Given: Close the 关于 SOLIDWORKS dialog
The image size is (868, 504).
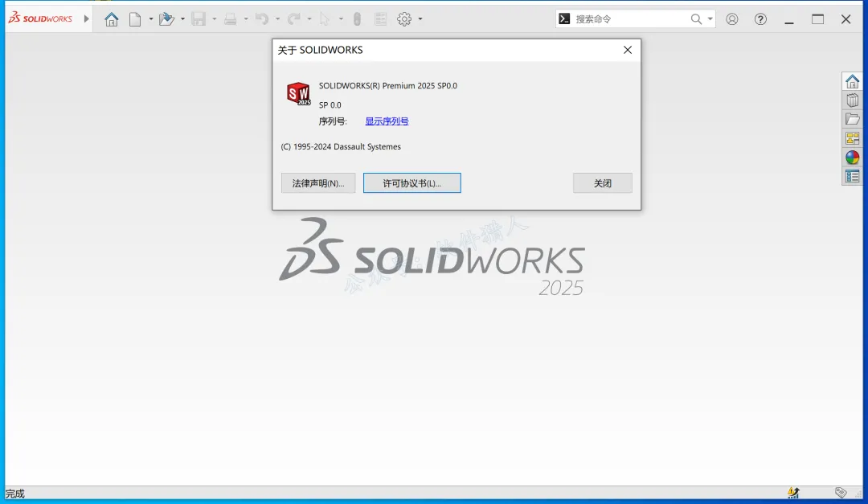Looking at the screenshot, I should click(x=627, y=50).
